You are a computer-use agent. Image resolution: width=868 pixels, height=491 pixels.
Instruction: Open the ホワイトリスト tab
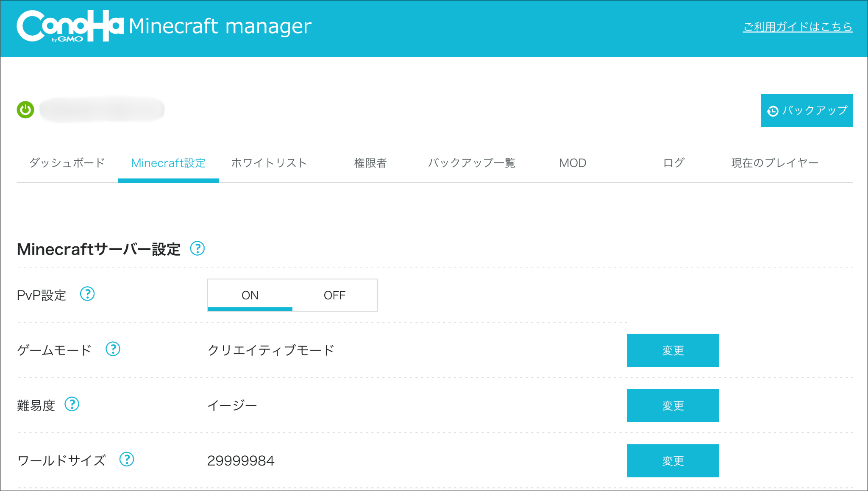[269, 163]
